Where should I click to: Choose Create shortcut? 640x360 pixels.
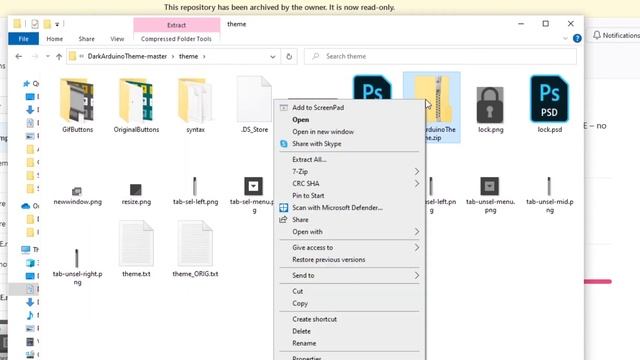coord(349,319)
